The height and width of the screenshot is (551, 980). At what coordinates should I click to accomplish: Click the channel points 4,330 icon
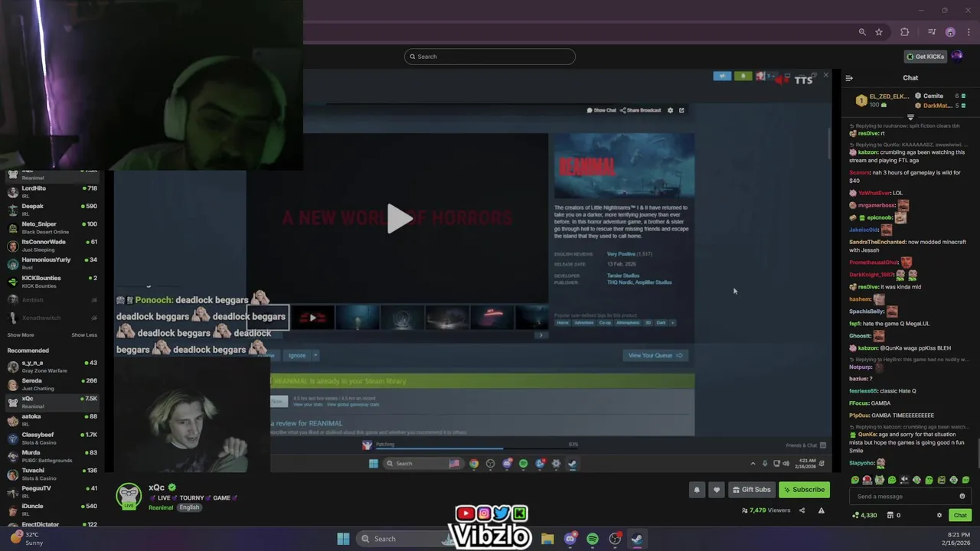[864, 515]
